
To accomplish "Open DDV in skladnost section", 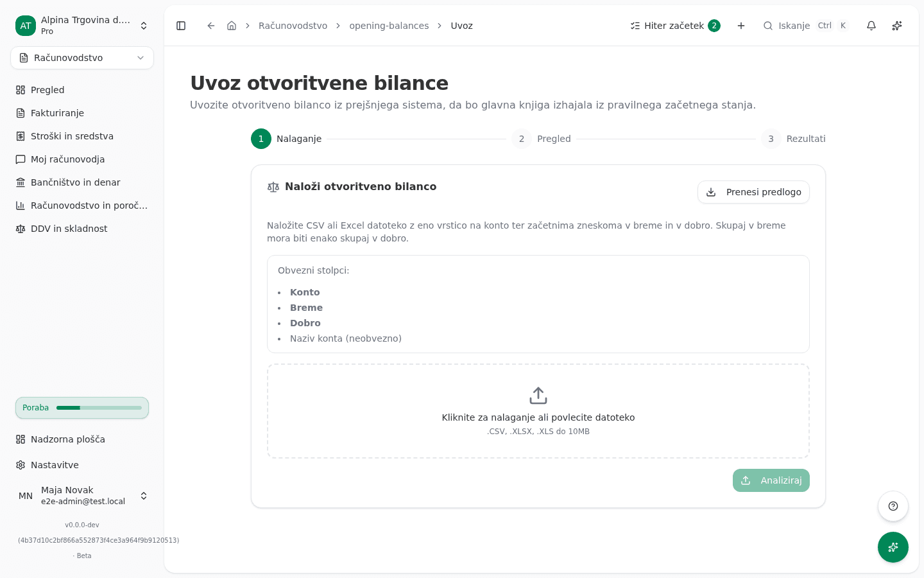I will click(82, 229).
